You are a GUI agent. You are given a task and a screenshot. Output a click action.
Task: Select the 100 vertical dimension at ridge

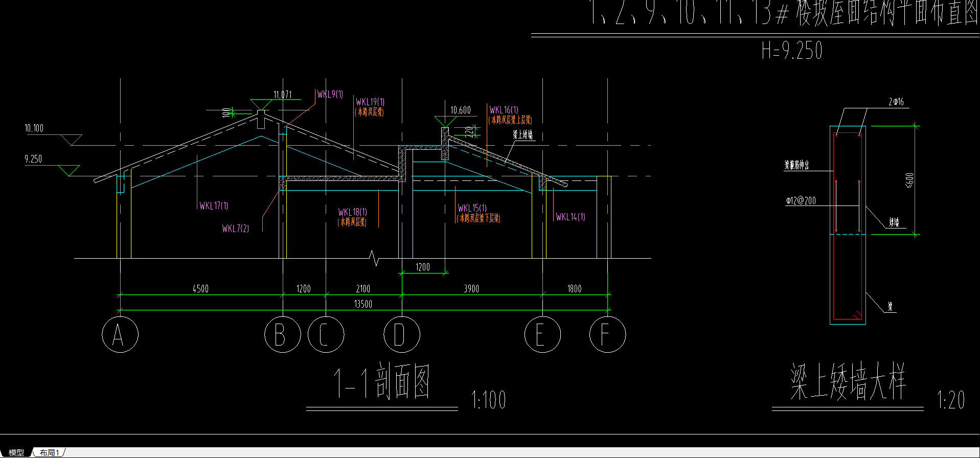226,112
